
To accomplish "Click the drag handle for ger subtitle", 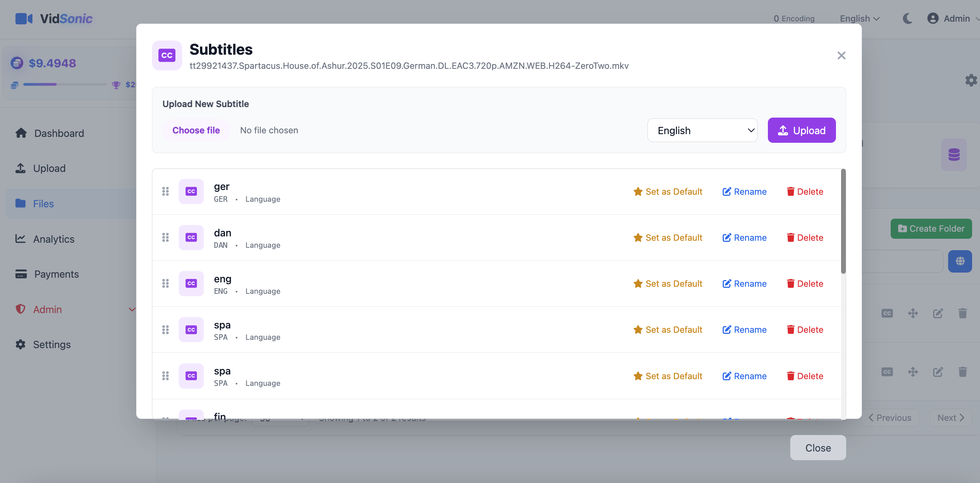I will 165,192.
